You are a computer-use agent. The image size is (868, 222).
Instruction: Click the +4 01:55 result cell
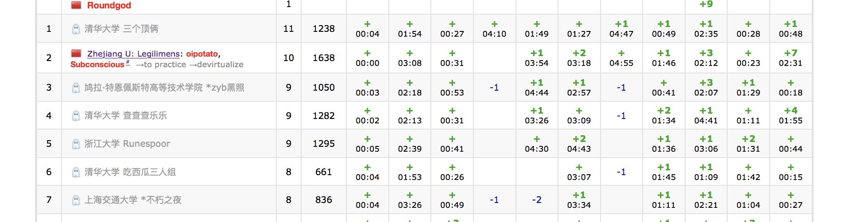790,115
